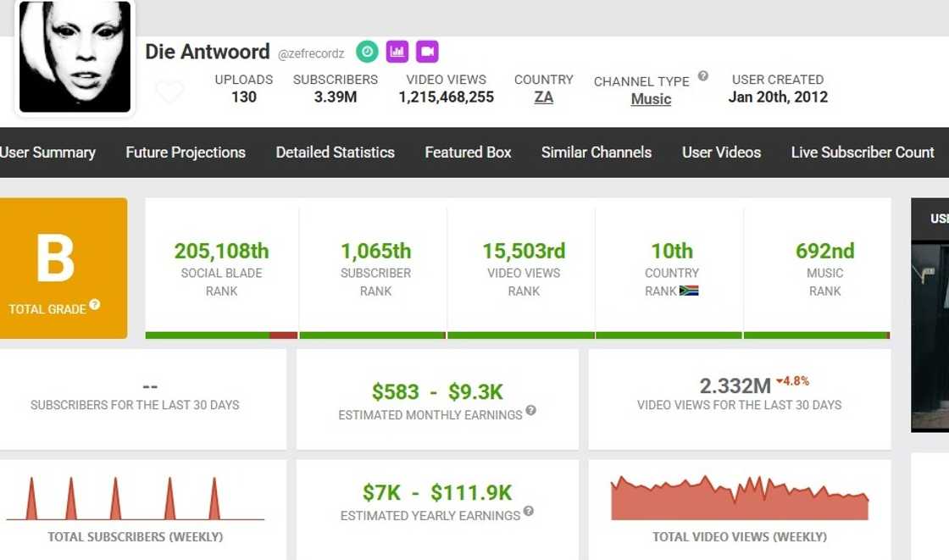The image size is (949, 560).
Task: Click the ZA country link
Action: coord(544,97)
